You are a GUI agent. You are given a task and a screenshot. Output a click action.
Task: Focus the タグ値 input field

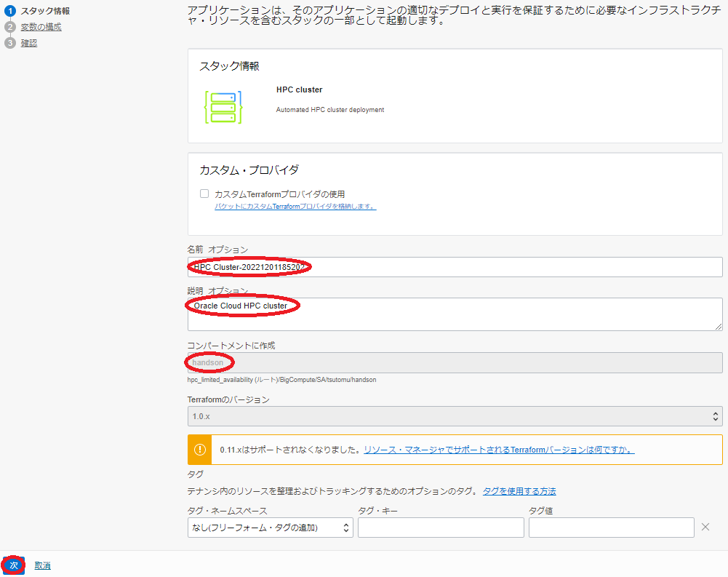611,528
